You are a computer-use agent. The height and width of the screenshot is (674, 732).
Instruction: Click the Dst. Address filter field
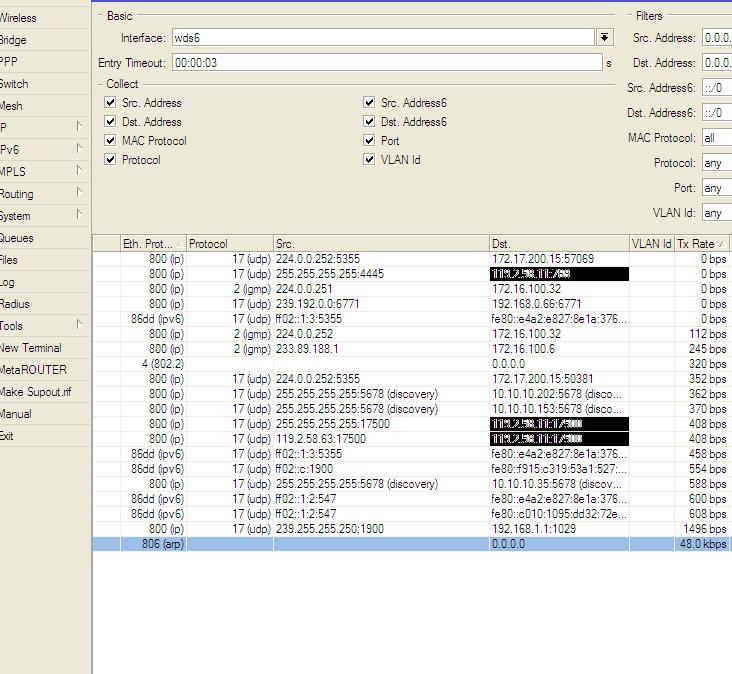pos(717,63)
